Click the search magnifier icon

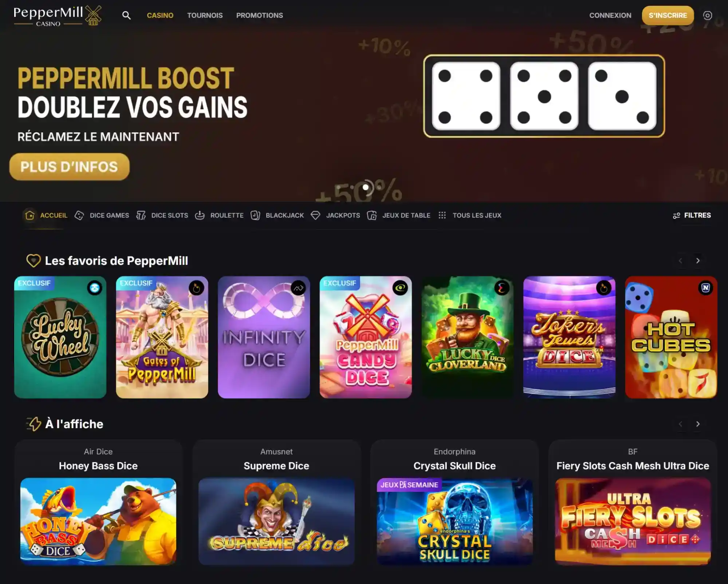pyautogui.click(x=126, y=15)
